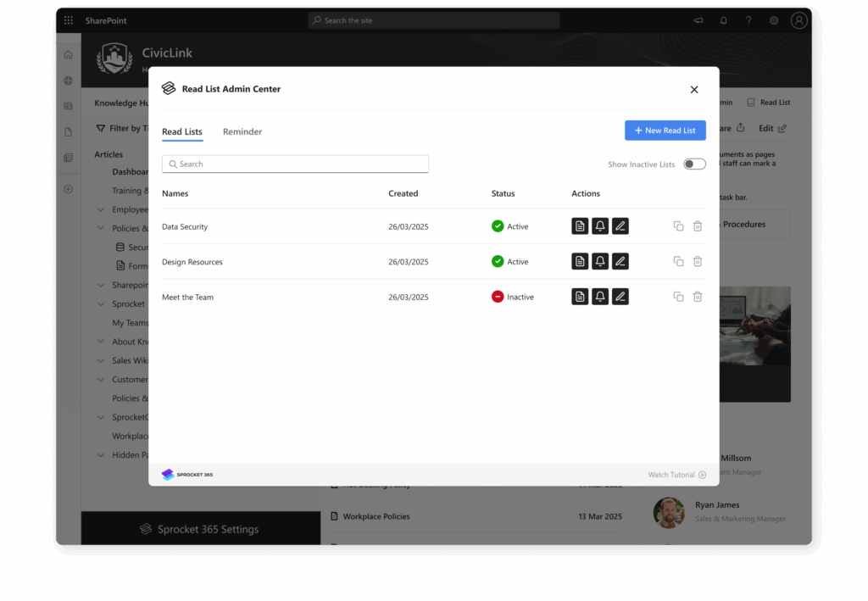The height and width of the screenshot is (601, 868).
Task: Click the Names column header
Action: click(175, 193)
